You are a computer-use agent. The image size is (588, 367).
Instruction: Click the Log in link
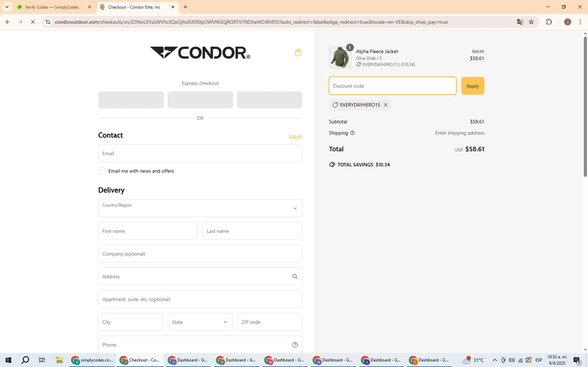coord(295,136)
